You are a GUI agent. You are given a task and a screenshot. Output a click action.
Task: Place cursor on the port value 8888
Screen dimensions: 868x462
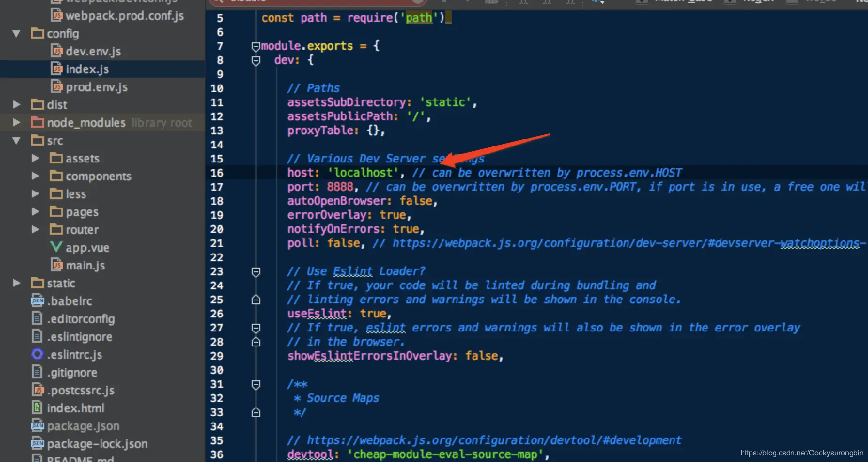[340, 187]
